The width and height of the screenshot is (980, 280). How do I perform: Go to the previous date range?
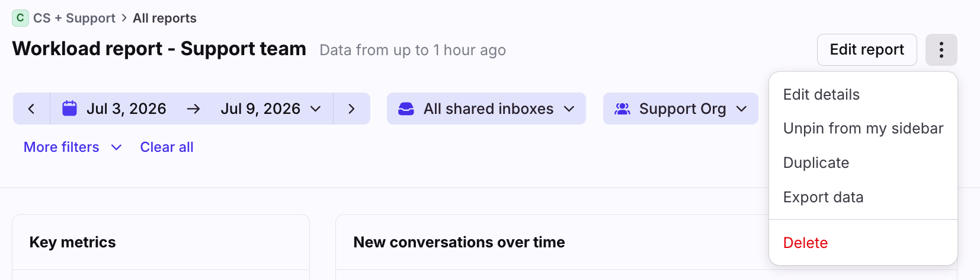point(31,109)
